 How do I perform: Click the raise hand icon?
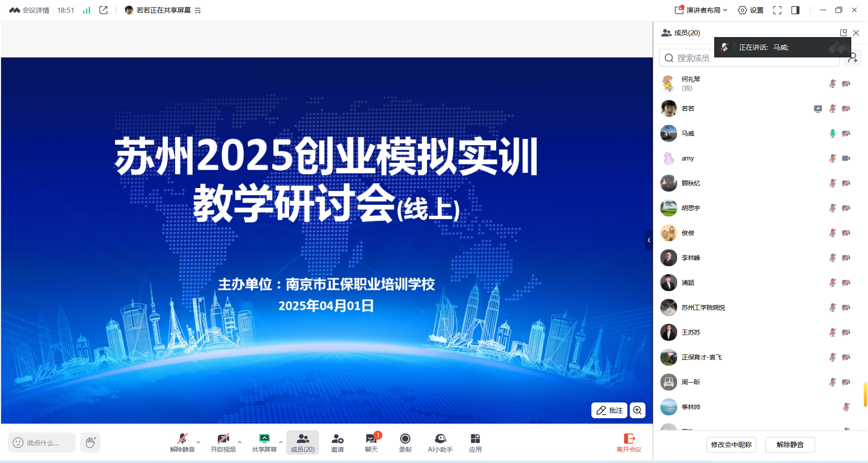tap(90, 442)
